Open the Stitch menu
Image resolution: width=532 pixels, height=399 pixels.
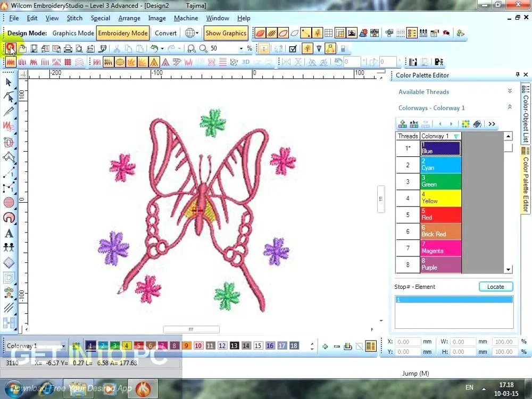pos(74,18)
